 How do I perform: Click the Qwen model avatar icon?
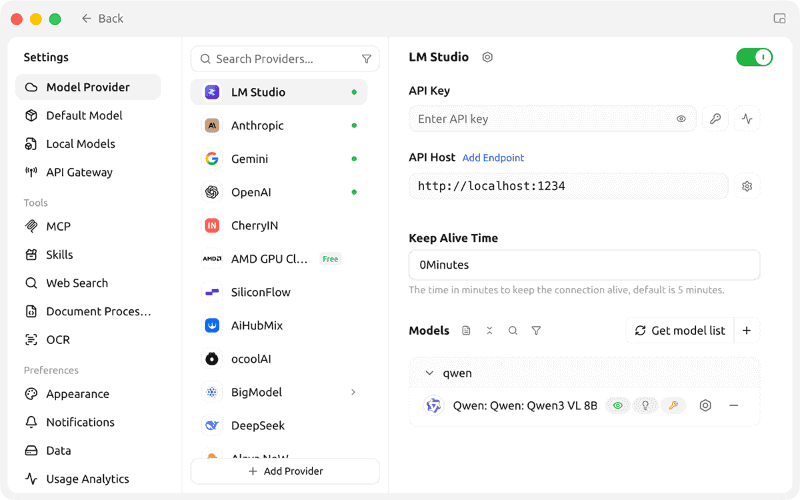pyautogui.click(x=434, y=406)
